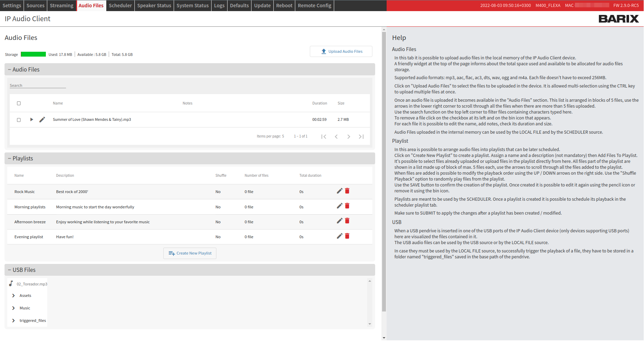Image resolution: width=644 pixels, height=341 pixels.
Task: Open the Scheduler tab
Action: tap(120, 6)
